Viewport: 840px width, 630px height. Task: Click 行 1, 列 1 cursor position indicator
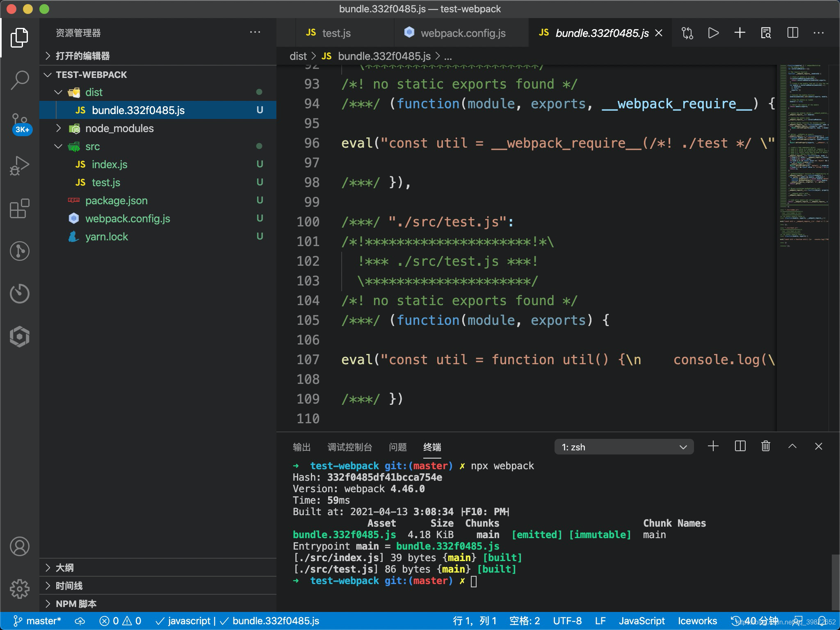point(475,621)
